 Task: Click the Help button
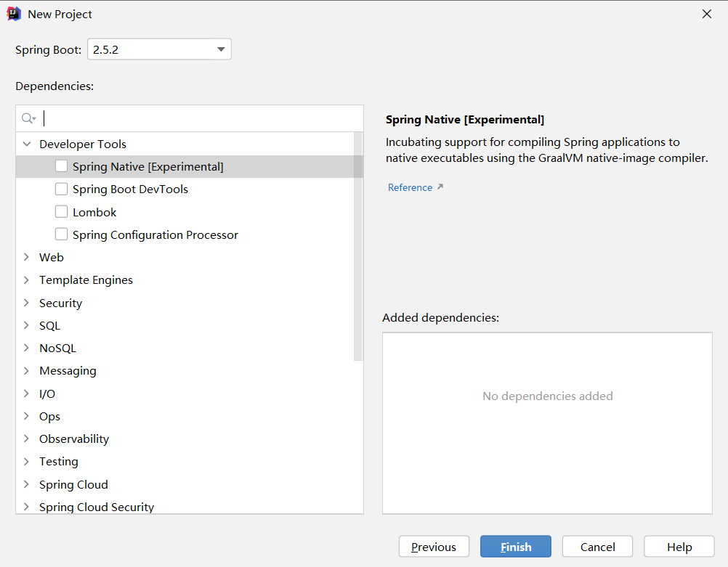tap(679, 547)
